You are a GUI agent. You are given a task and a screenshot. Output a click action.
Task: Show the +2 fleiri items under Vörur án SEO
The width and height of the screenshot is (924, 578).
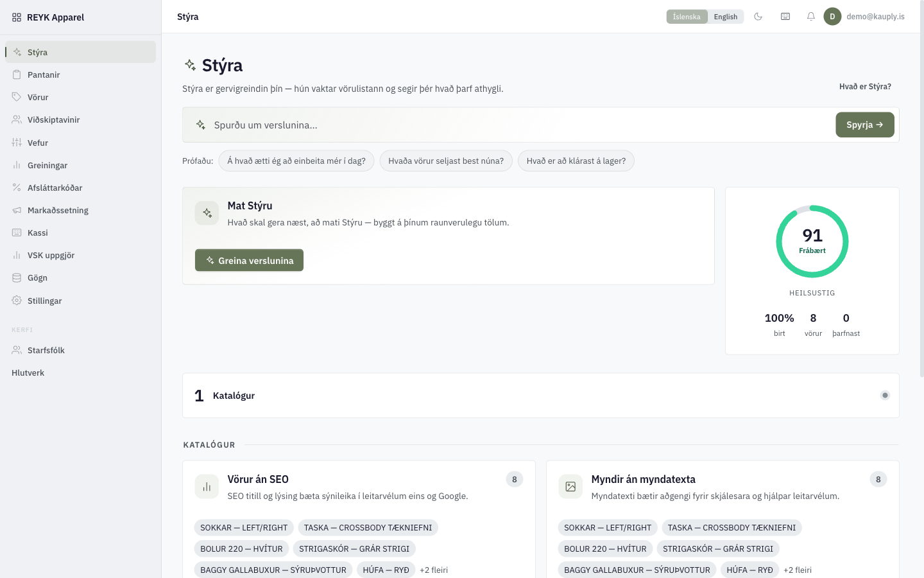point(434,570)
